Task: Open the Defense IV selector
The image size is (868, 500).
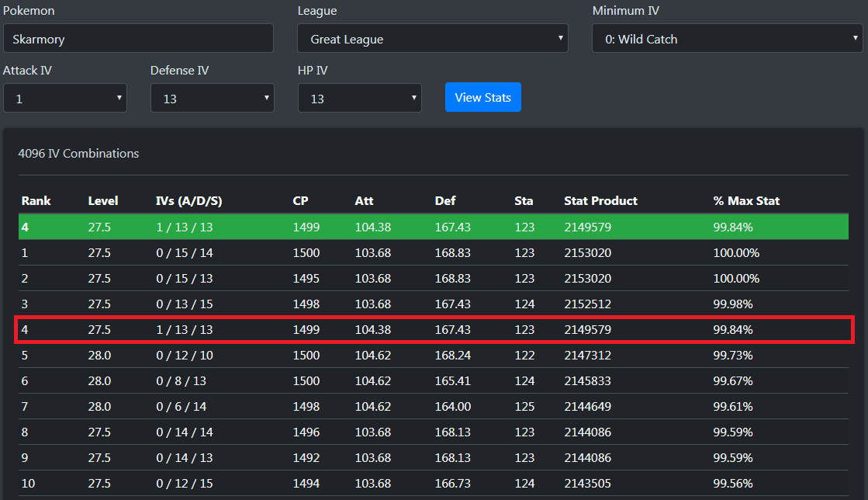Action: click(212, 99)
